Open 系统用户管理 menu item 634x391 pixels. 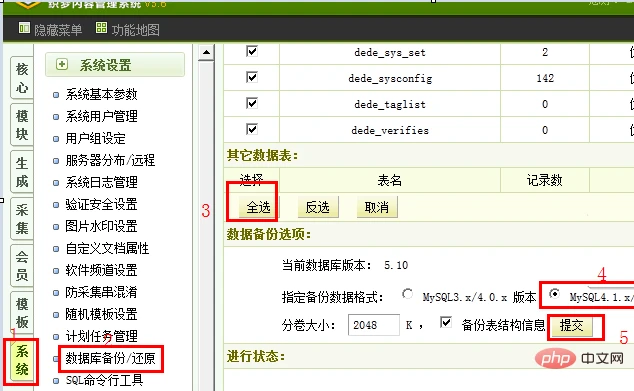click(x=101, y=116)
